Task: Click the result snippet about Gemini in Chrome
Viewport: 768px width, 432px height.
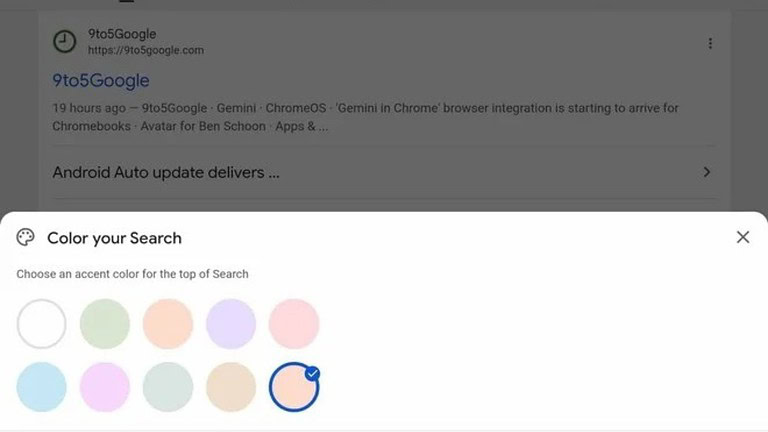Action: [365, 117]
